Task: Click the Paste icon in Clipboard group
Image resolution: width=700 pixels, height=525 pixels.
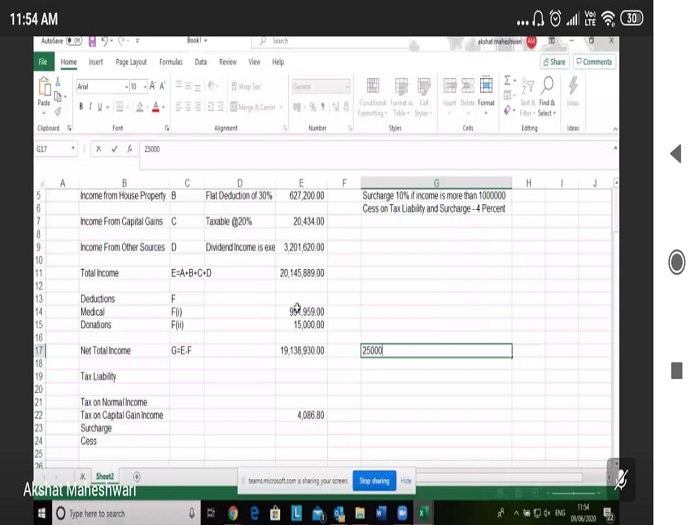Action: point(44,87)
